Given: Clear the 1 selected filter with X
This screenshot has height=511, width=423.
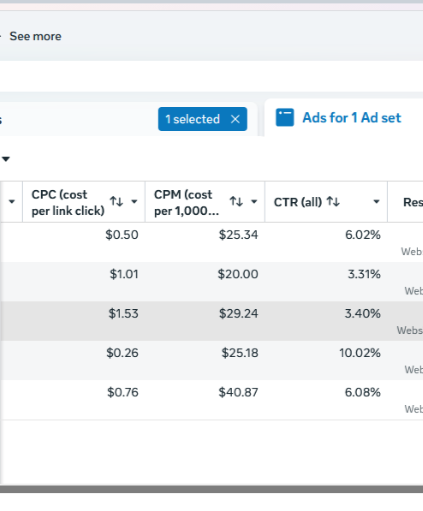Looking at the screenshot, I should tap(235, 119).
